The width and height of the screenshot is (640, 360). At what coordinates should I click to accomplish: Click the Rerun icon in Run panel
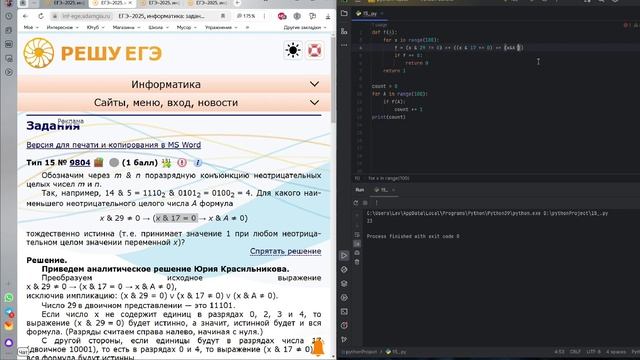[x=356, y=202]
